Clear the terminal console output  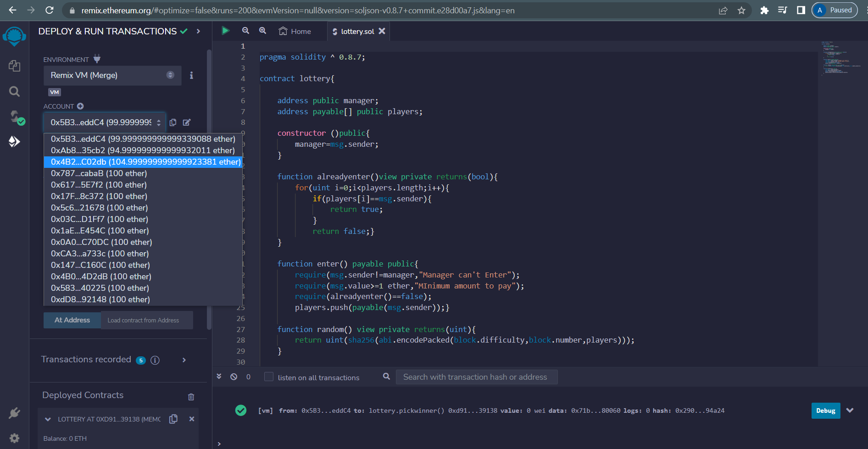(x=234, y=376)
